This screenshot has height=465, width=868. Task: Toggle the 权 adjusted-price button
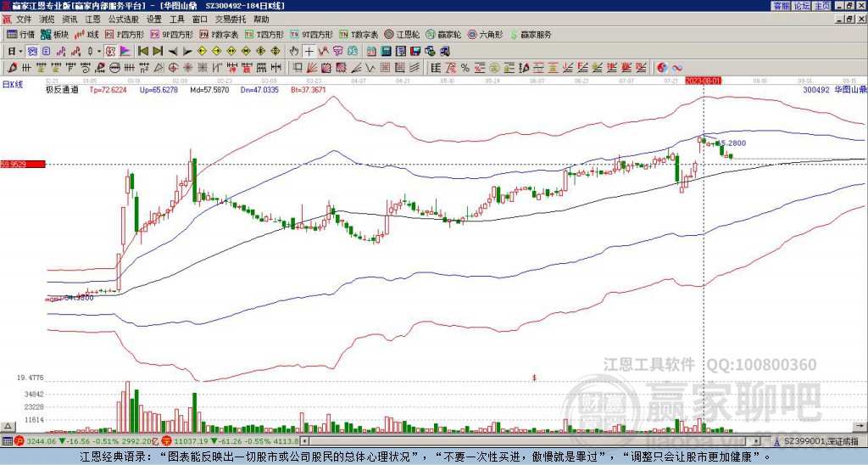(110, 52)
